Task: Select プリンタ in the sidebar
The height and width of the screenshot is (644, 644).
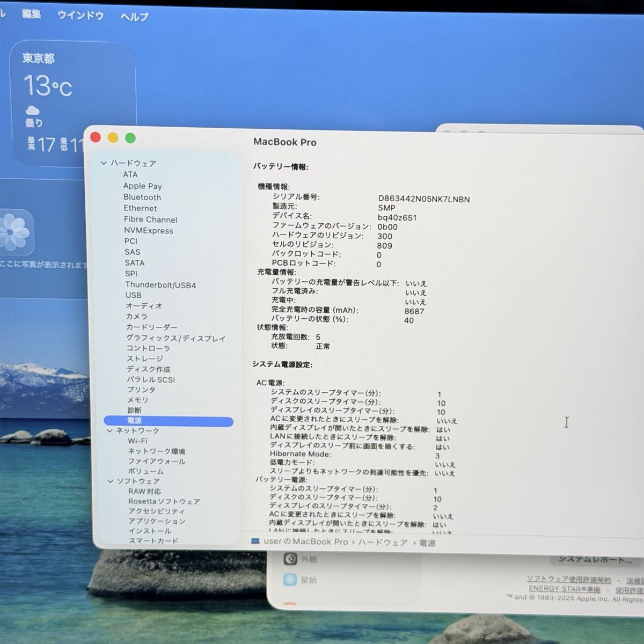Action: 141,390
